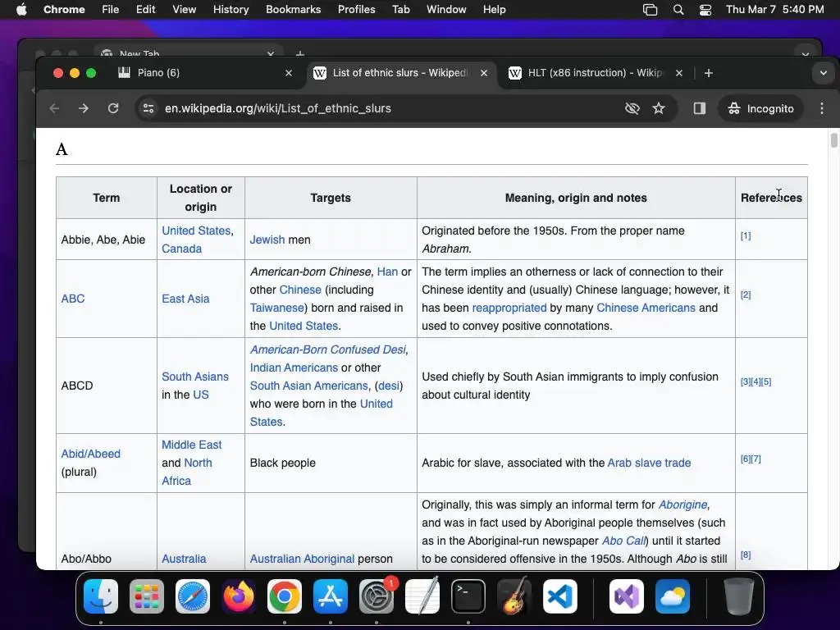Click the Incognito indicator button
Viewport: 840px width, 630px height.
pos(760,108)
